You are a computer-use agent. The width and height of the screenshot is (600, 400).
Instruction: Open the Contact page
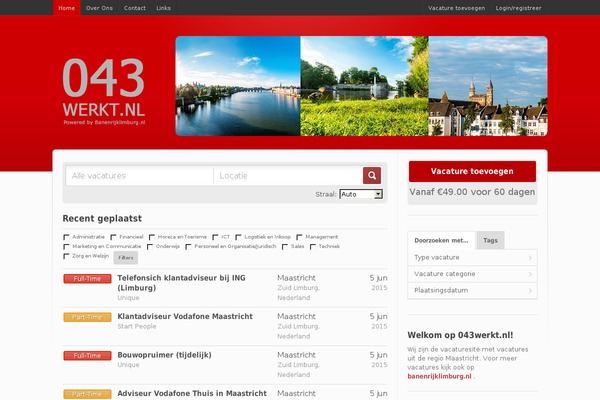[x=135, y=8]
